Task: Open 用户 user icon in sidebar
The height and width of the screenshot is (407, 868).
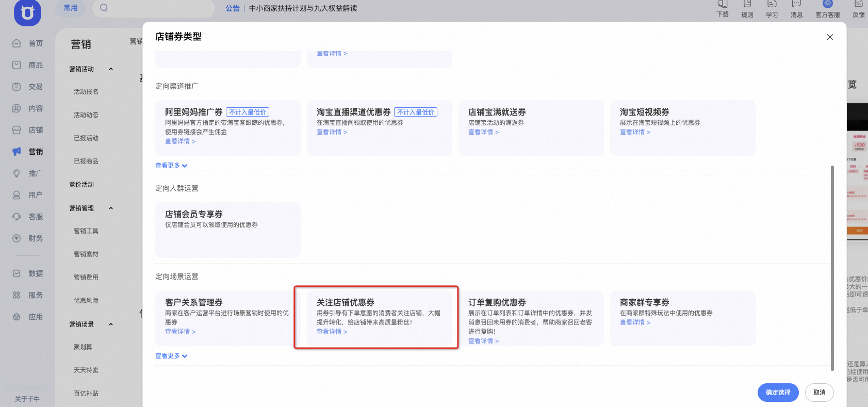Action: click(17, 195)
